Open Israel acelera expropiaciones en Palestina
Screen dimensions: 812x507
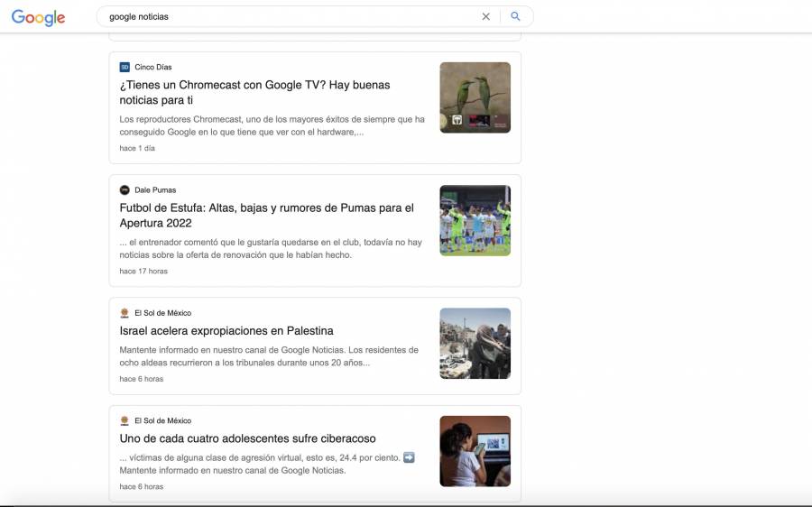click(x=226, y=330)
